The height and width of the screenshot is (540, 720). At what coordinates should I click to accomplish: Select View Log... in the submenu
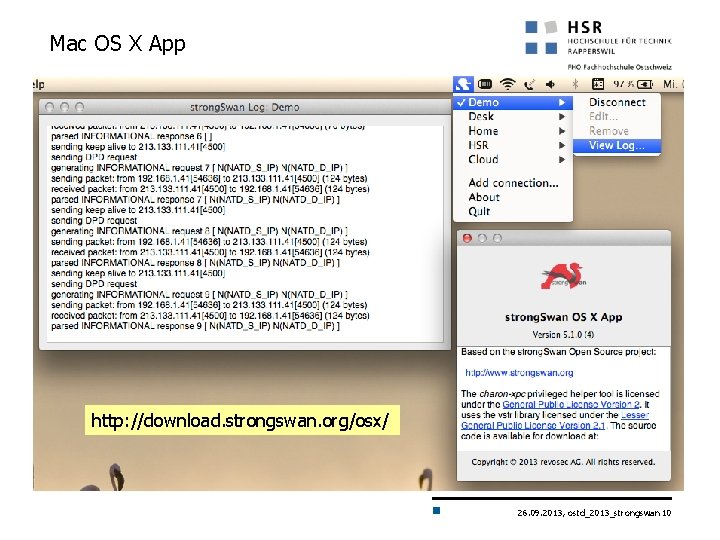coord(617,146)
